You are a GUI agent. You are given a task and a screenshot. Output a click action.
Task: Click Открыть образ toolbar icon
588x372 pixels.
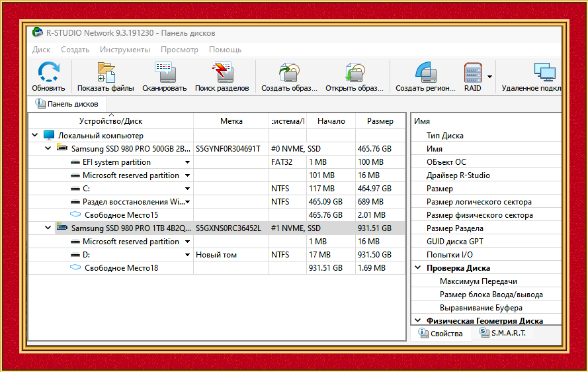coord(355,72)
